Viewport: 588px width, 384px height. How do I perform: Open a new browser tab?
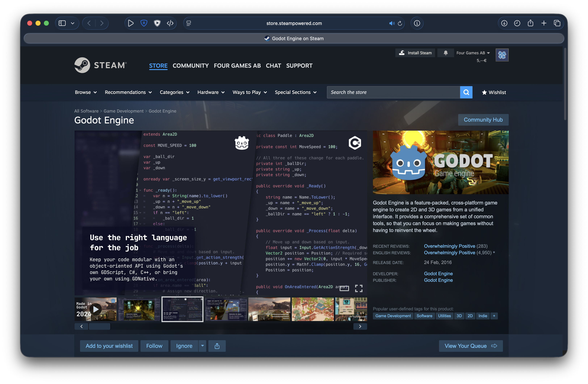pyautogui.click(x=544, y=23)
